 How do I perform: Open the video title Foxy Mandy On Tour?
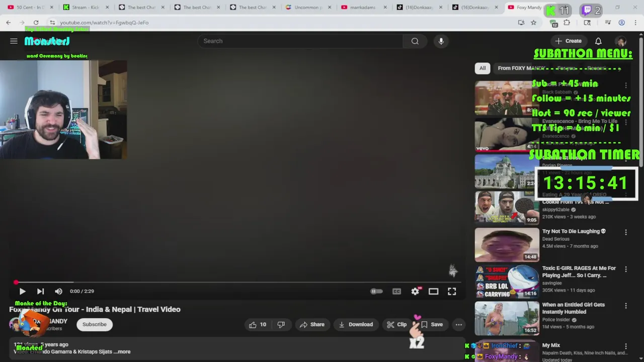95,309
